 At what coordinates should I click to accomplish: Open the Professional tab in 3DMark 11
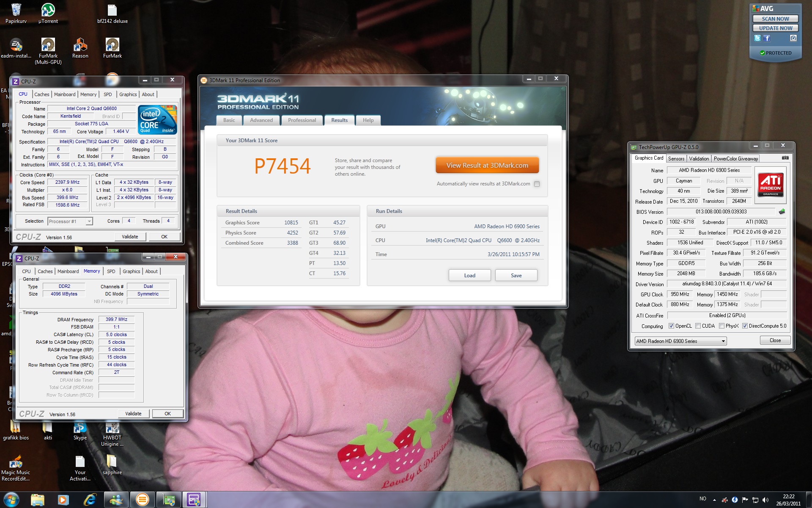[x=302, y=120]
